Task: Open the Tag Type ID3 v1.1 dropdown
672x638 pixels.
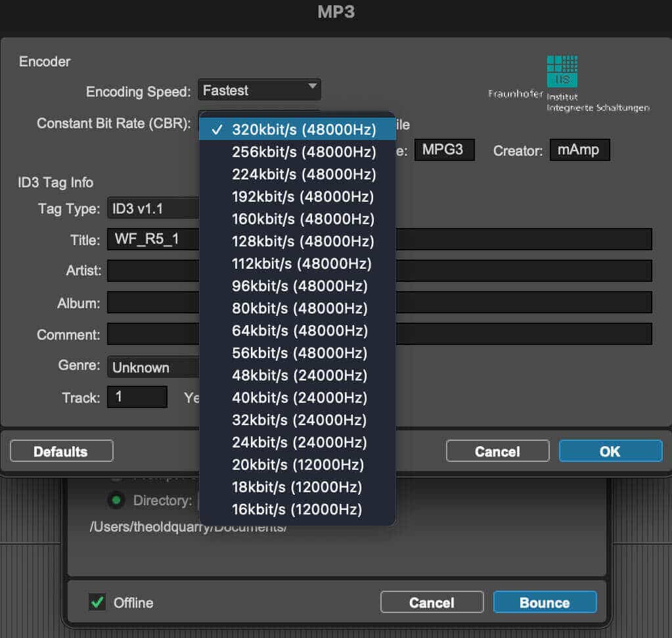Action: [154, 208]
